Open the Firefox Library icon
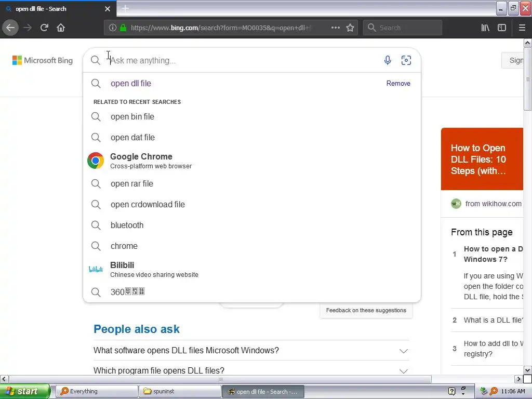The image size is (532, 399). [485, 28]
